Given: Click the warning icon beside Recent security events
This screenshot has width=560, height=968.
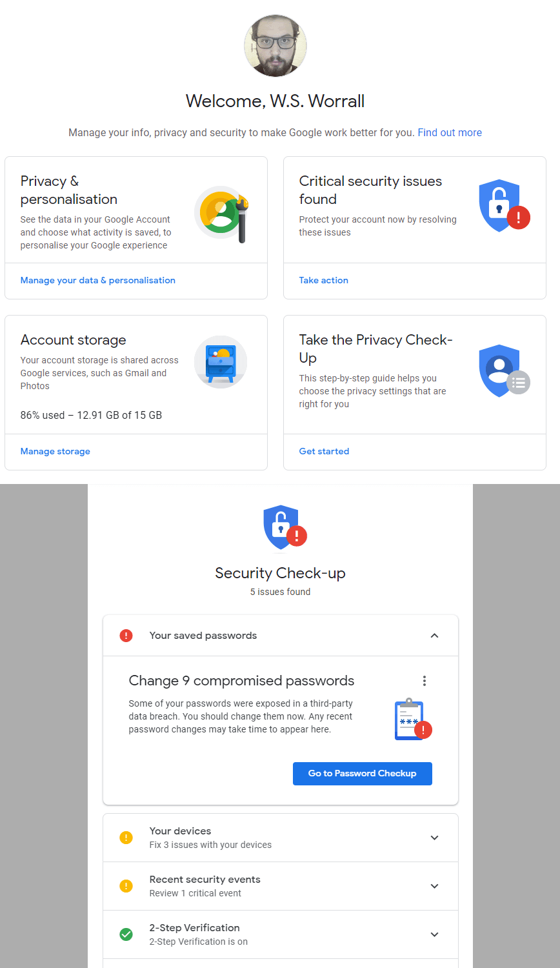Looking at the screenshot, I should 126,885.
